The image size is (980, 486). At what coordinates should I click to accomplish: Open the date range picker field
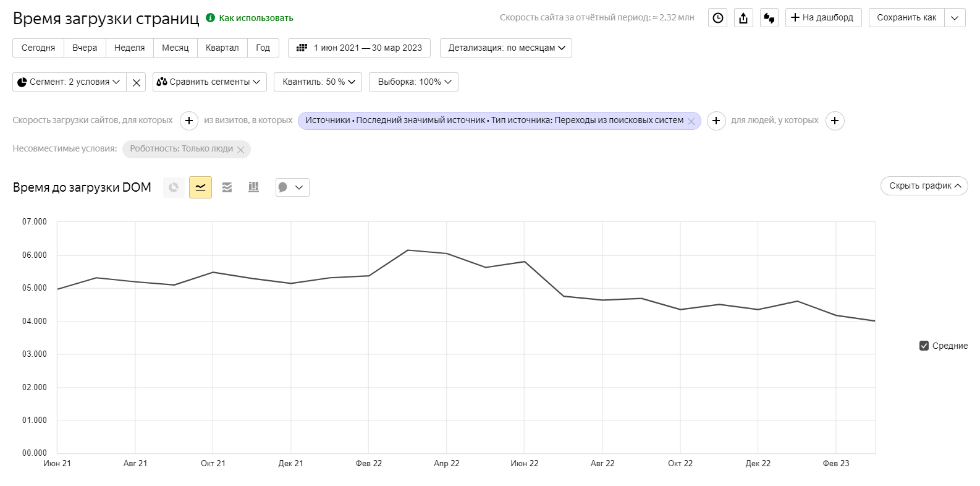360,48
